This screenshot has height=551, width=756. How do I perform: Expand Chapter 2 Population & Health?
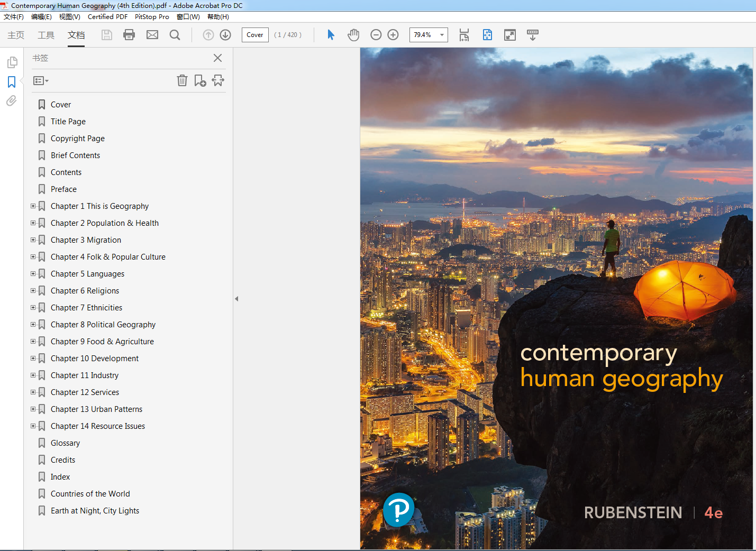[33, 223]
